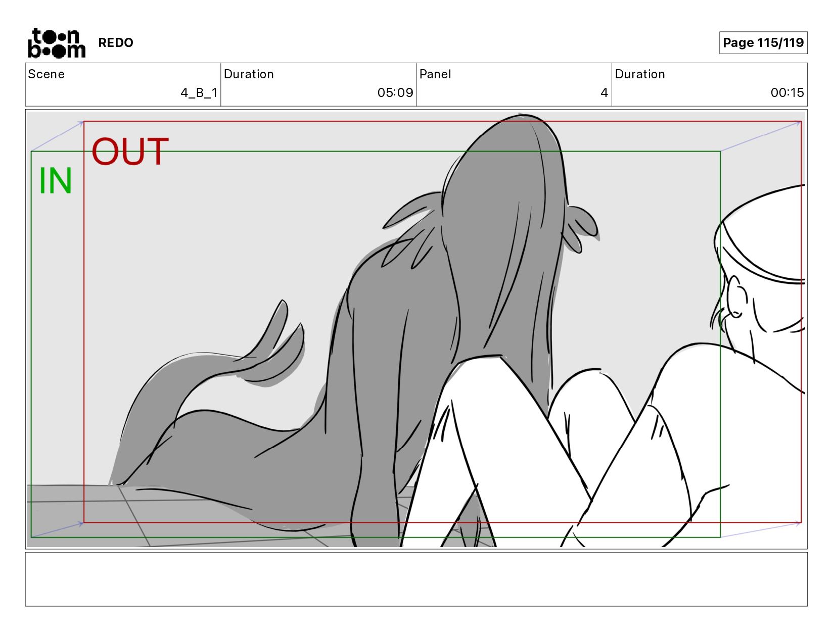This screenshot has width=834, height=644.
Task: Click the scene duration value 05:09
Action: pyautogui.click(x=395, y=93)
